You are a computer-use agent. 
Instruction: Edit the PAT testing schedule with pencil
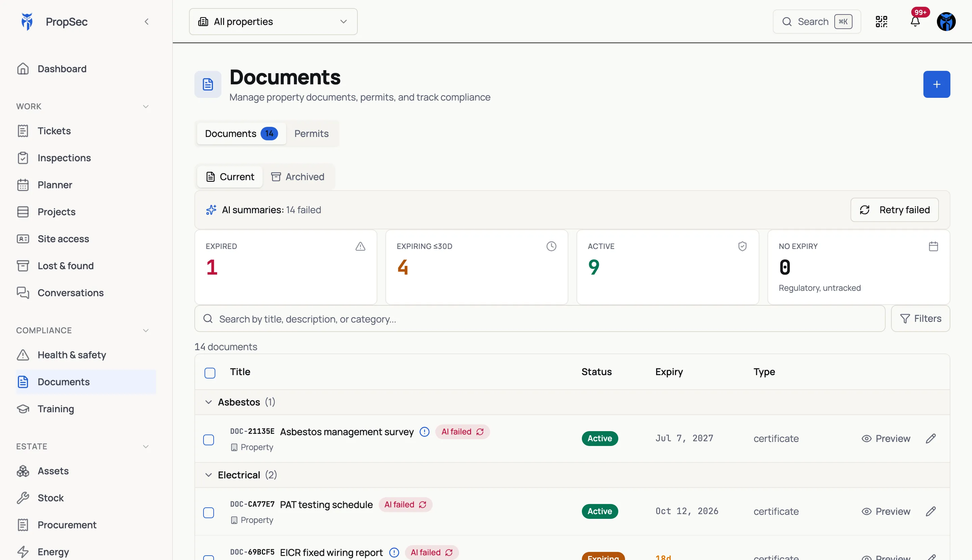coord(931,511)
